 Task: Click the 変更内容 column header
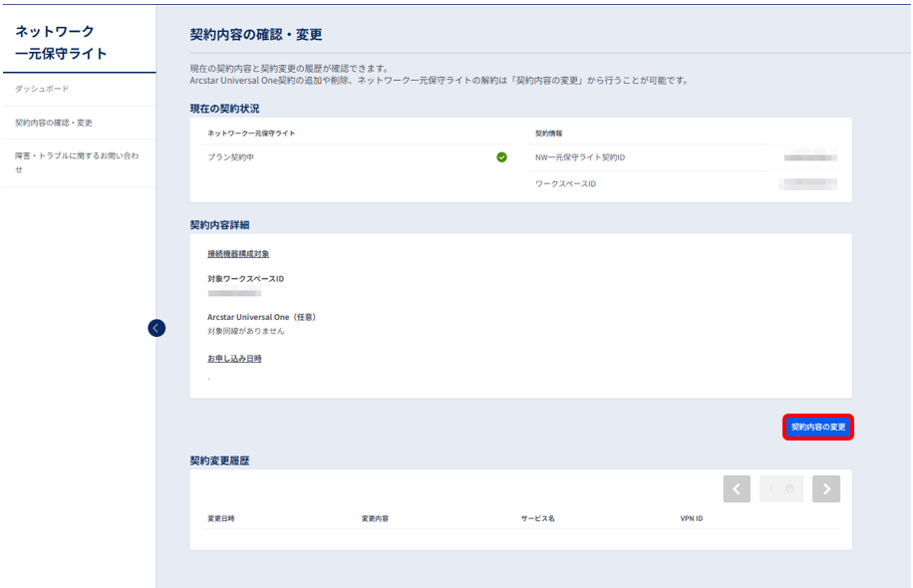click(375, 518)
